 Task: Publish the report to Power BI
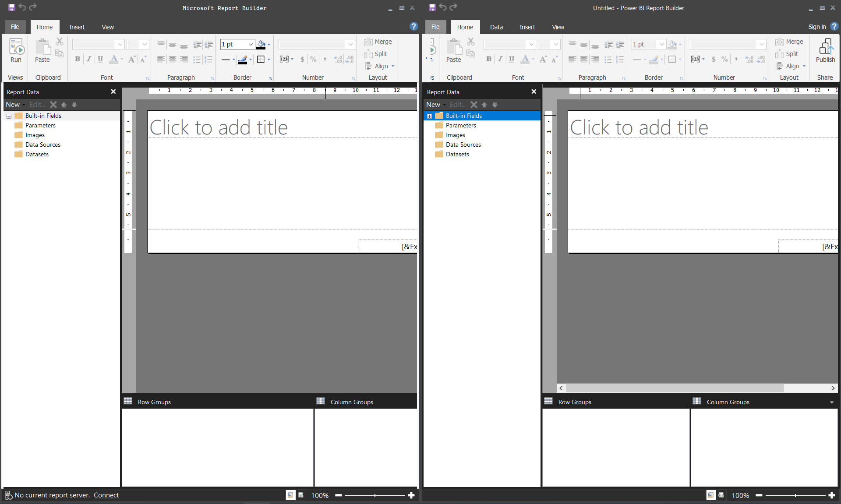(x=825, y=50)
